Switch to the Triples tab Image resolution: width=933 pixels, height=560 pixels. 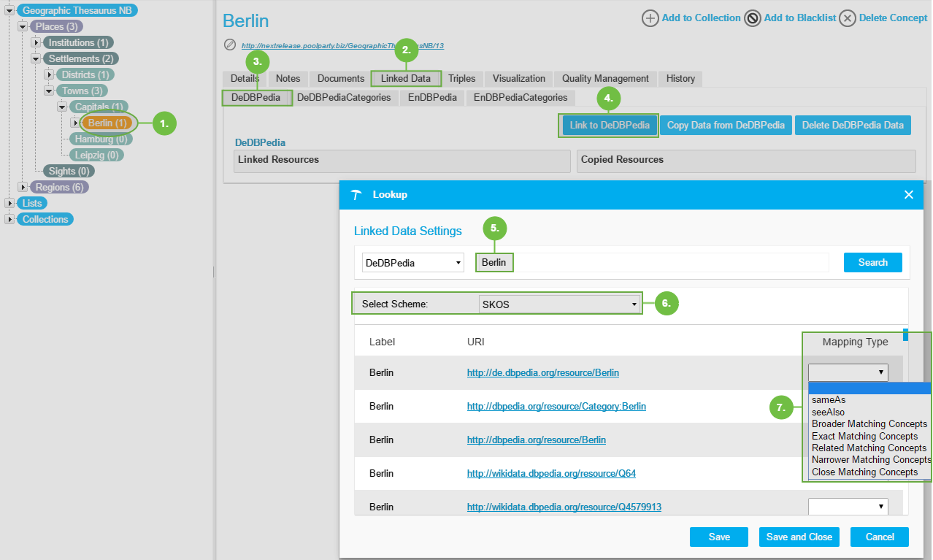pos(461,79)
